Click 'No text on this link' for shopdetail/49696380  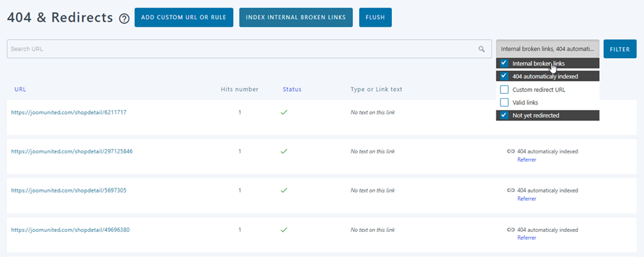click(x=372, y=230)
